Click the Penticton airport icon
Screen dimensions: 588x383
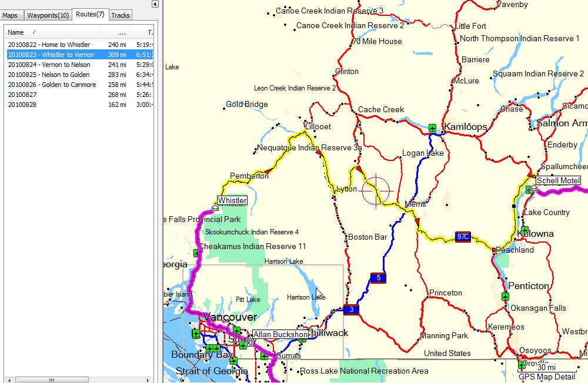point(505,297)
